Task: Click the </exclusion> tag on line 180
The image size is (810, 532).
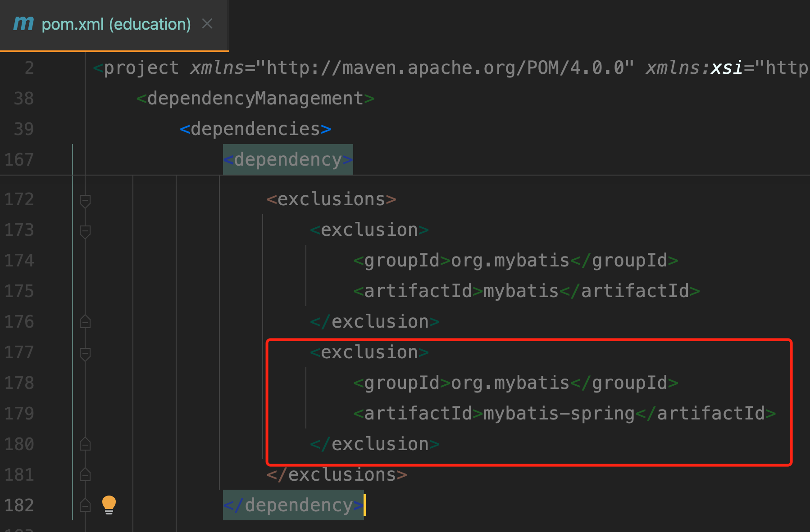Action: (x=375, y=444)
